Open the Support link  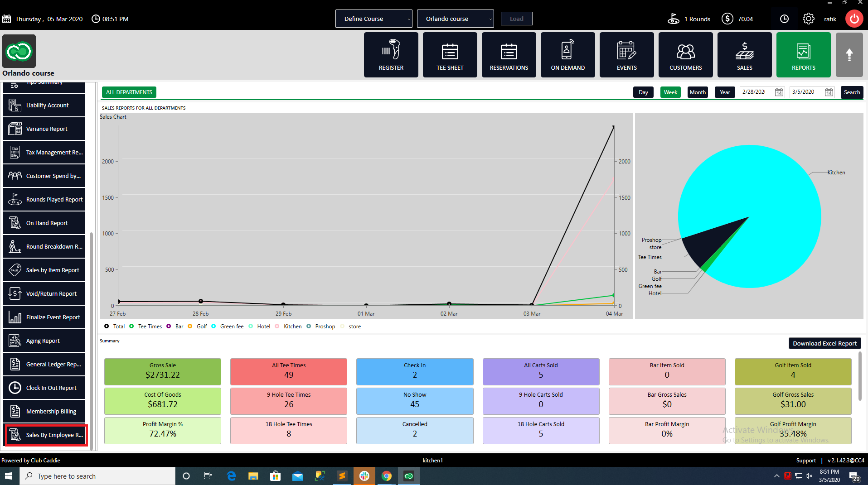[805, 461]
